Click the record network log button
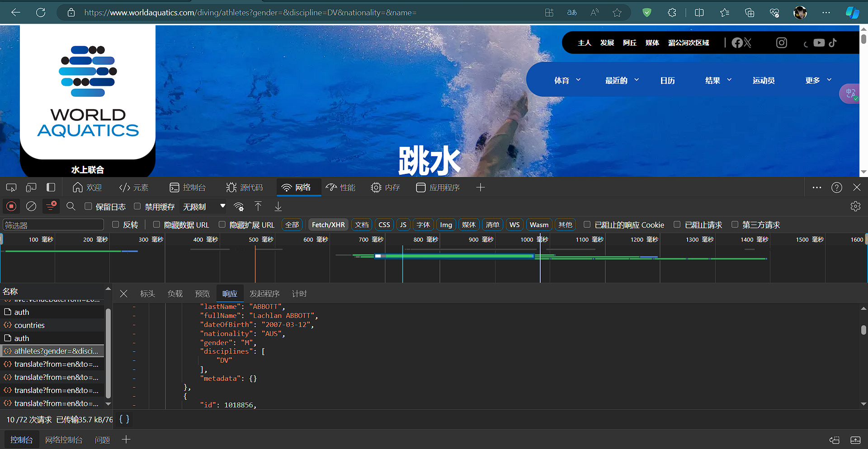This screenshot has height=449, width=868. (x=11, y=206)
